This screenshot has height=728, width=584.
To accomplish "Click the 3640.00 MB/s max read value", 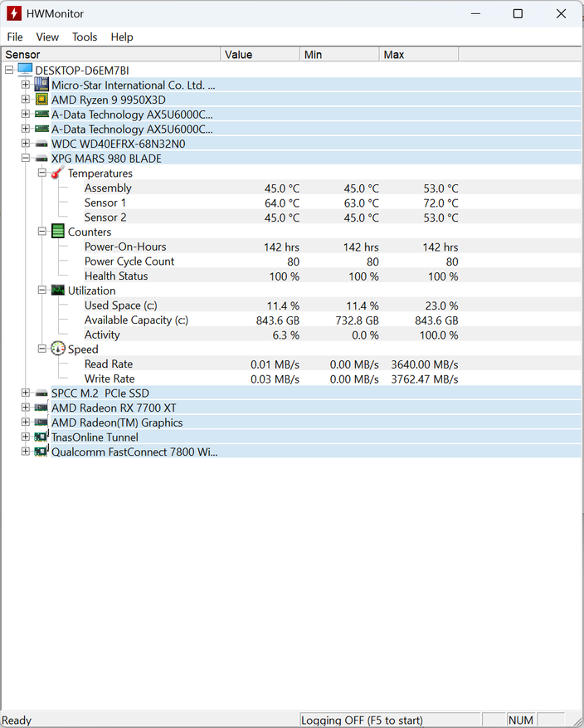I will (x=425, y=364).
